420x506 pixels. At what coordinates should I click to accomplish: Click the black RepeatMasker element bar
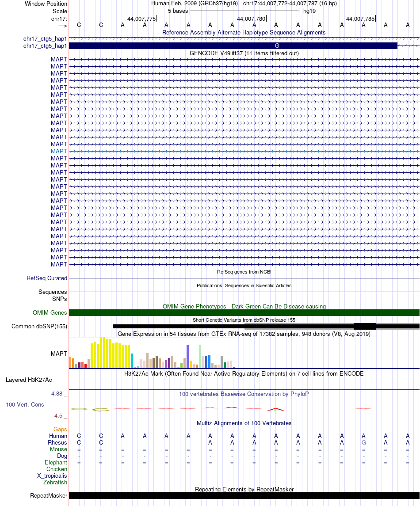(244, 496)
